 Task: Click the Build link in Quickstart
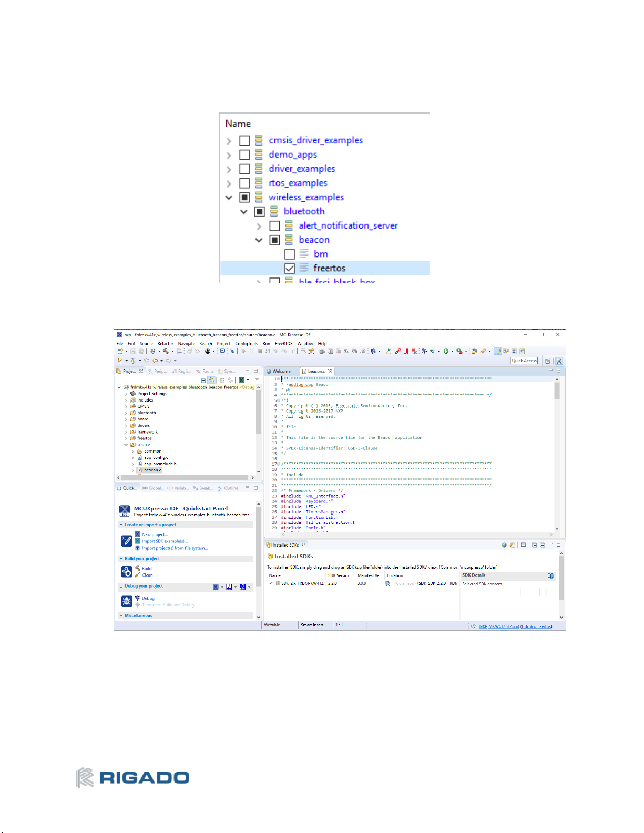[x=147, y=569]
